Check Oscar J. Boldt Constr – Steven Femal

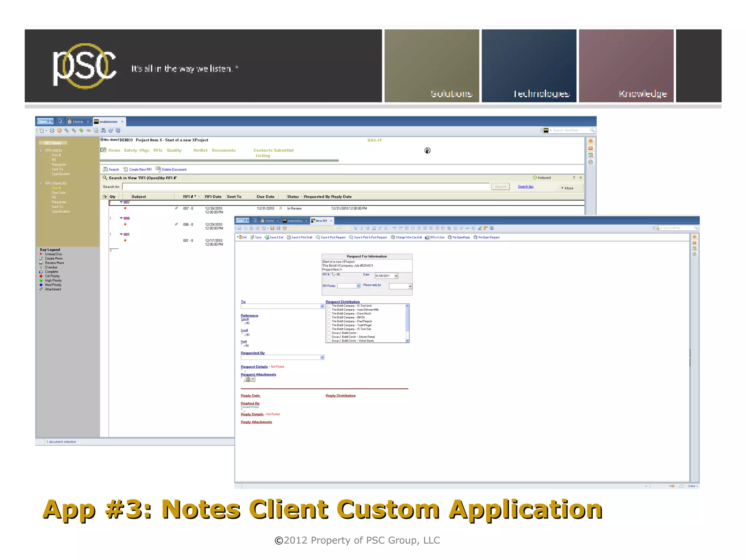click(x=329, y=337)
